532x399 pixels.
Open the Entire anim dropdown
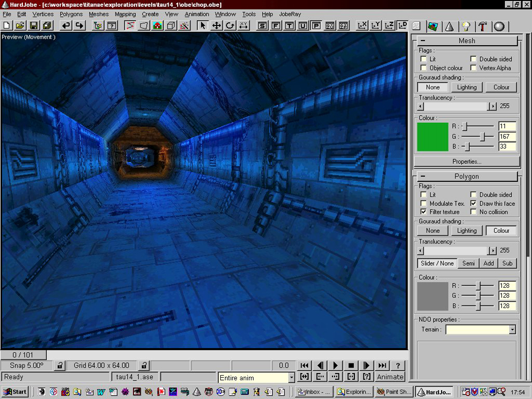pyautogui.click(x=291, y=378)
